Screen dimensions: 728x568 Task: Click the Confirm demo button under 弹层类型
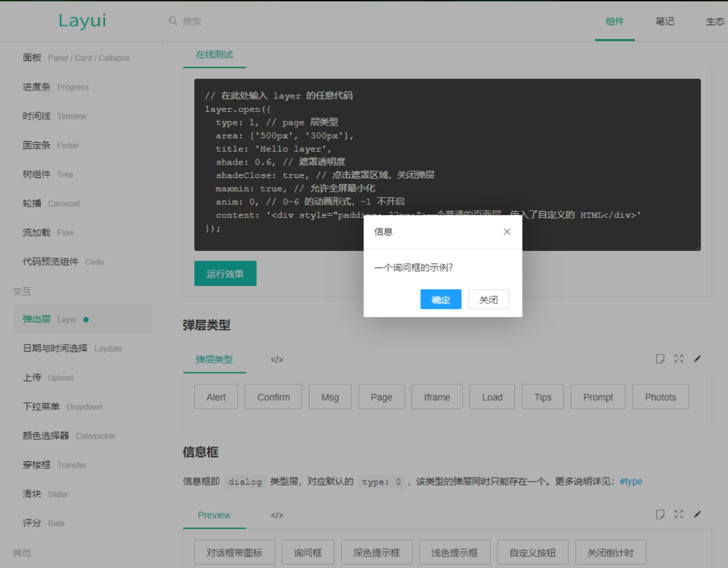point(273,397)
